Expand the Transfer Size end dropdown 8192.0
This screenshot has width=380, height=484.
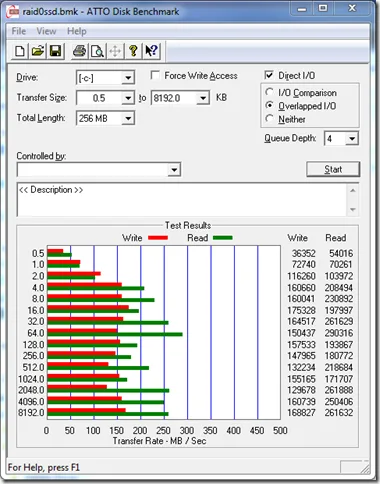click(x=203, y=98)
